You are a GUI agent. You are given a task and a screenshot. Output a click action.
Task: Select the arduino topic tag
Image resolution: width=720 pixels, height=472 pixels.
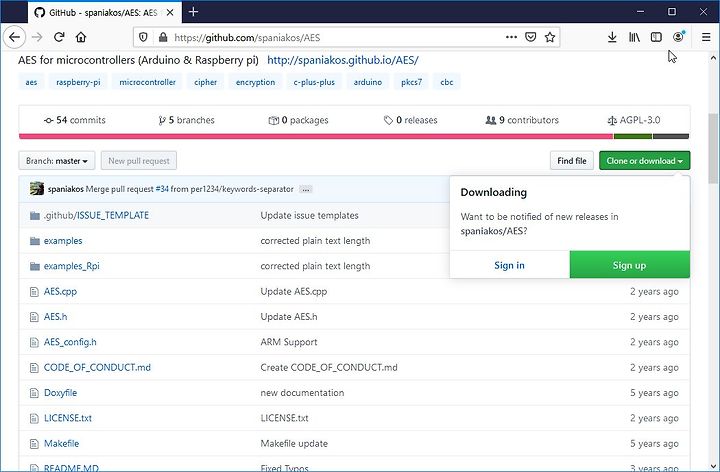[x=367, y=82]
